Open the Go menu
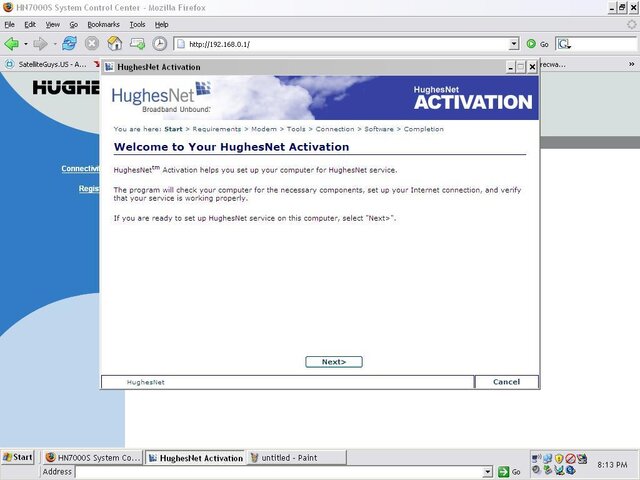640x480 pixels. click(x=73, y=24)
